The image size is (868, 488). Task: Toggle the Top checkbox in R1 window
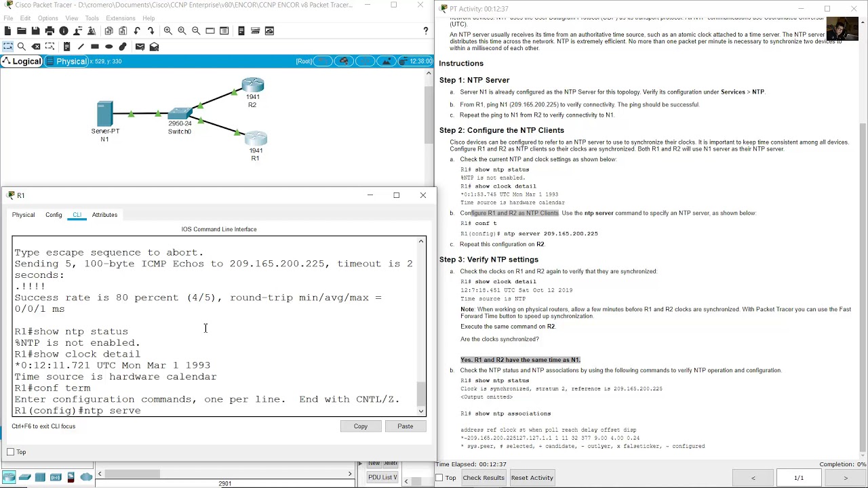10,452
